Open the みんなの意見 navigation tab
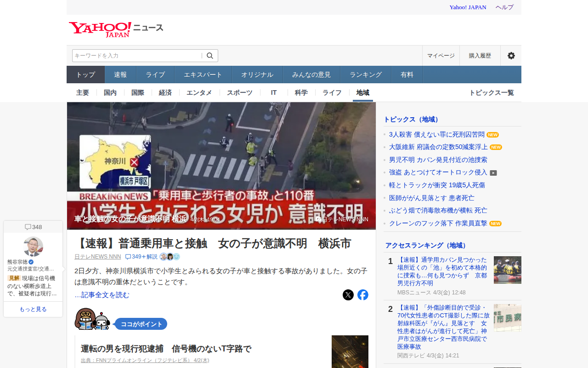Image resolution: width=588 pixels, height=368 pixels. click(x=311, y=75)
